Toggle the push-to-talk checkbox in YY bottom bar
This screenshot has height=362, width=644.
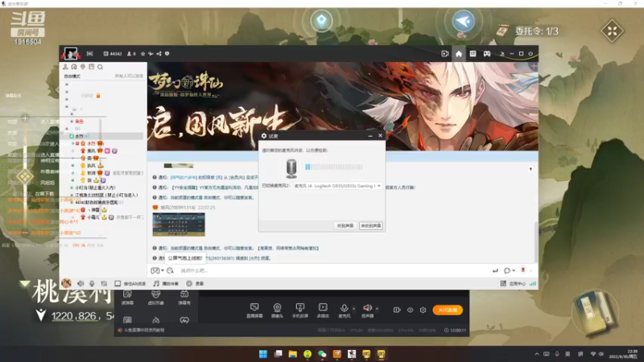[x=118, y=284]
